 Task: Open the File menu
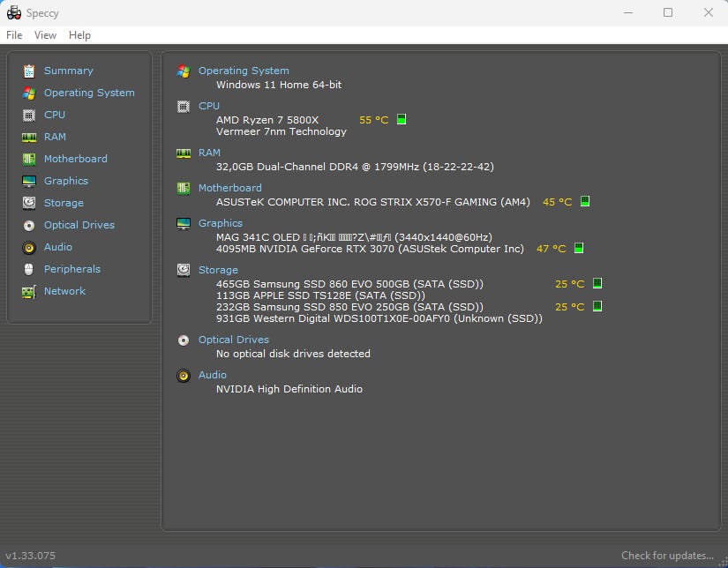[14, 35]
